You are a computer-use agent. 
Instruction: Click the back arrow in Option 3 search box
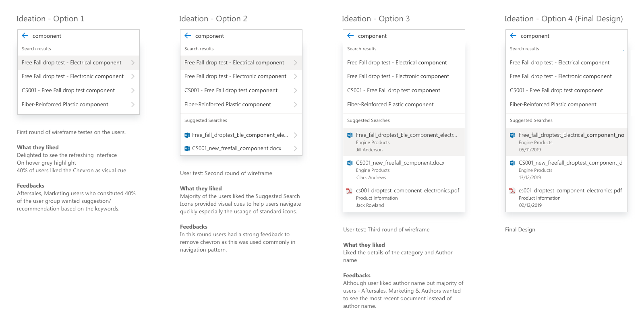[350, 35]
